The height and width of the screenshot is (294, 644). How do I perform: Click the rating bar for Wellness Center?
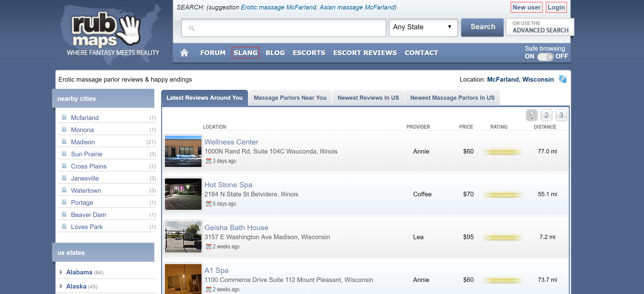point(503,151)
